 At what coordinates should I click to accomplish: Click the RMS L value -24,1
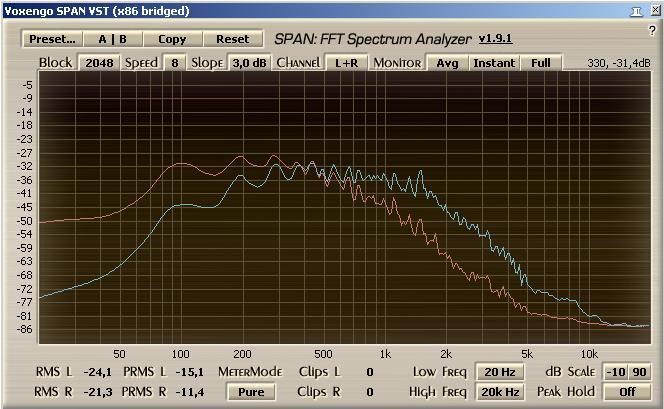coord(98,372)
